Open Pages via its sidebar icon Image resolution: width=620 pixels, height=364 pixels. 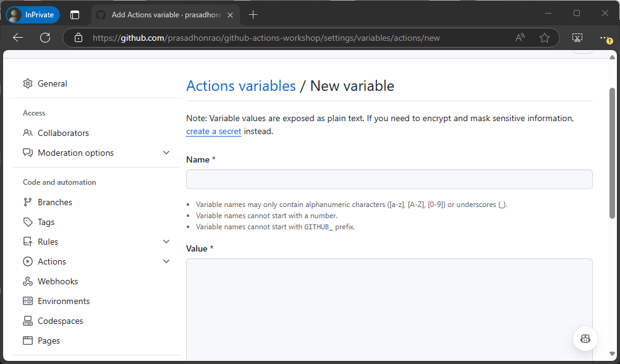[x=27, y=340]
